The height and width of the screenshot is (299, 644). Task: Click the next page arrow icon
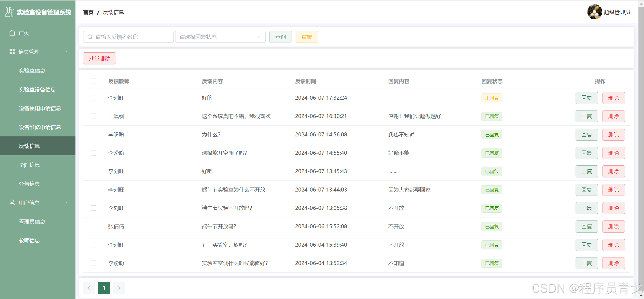point(119,288)
